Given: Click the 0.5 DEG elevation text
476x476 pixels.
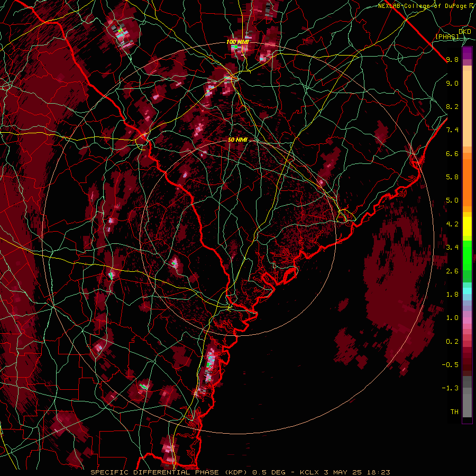Looking at the screenshot, I should click(269, 472).
